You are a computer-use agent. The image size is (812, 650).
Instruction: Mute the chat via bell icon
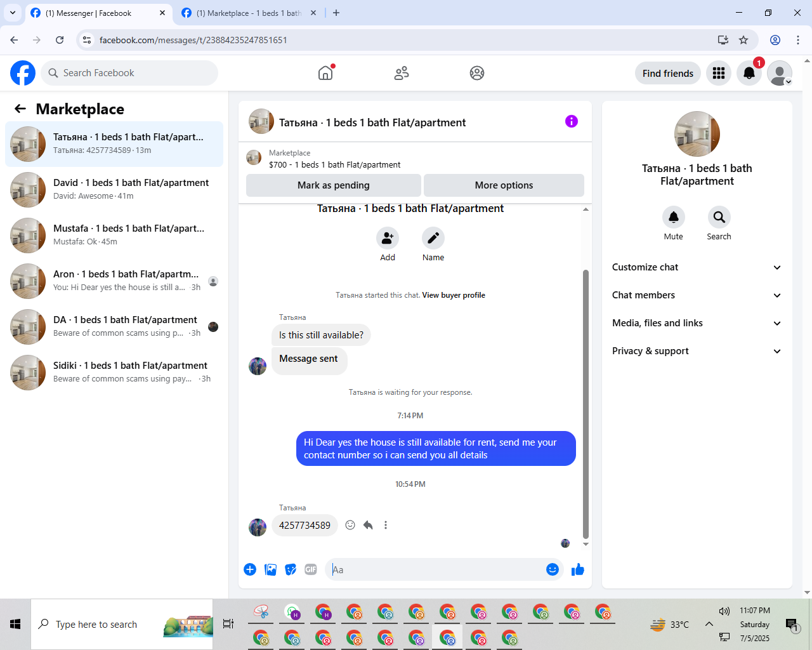click(674, 217)
